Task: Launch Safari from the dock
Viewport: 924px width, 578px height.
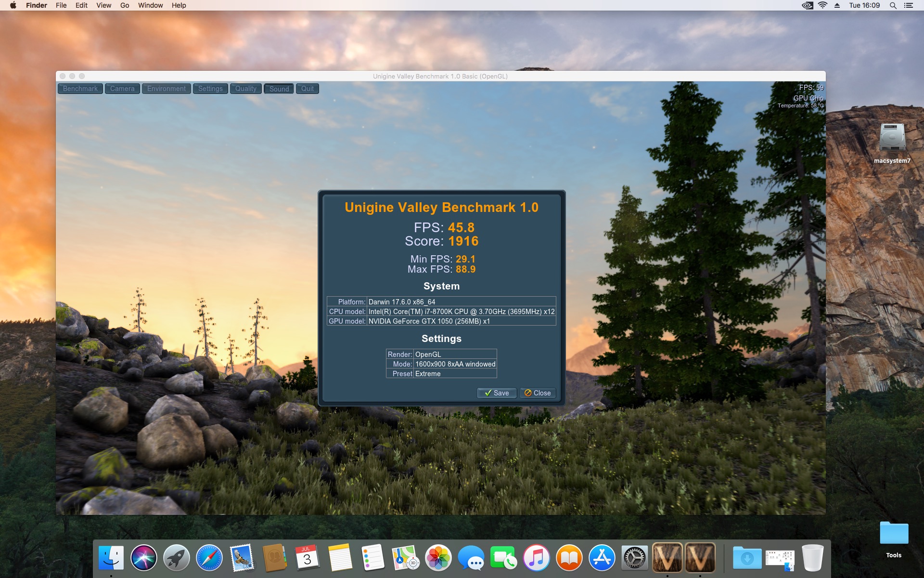Action: (x=209, y=558)
